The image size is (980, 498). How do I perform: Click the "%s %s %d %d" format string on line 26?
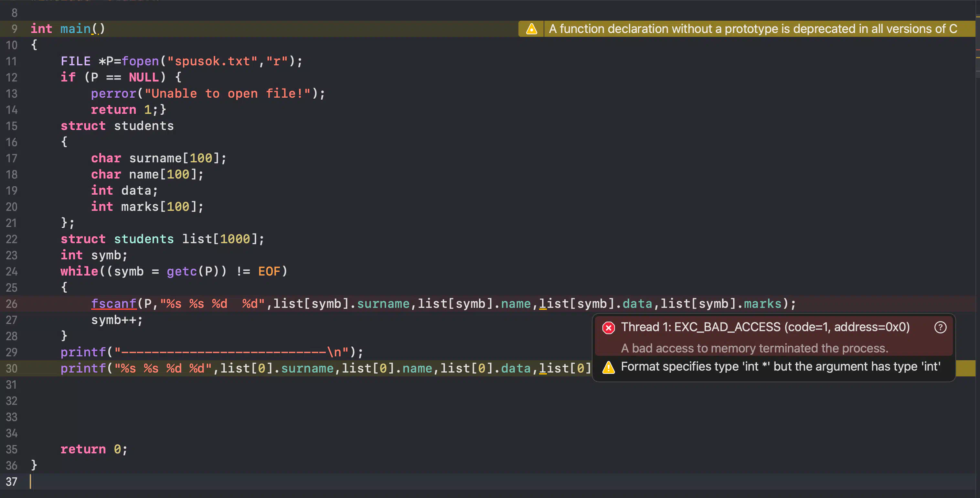pos(212,304)
